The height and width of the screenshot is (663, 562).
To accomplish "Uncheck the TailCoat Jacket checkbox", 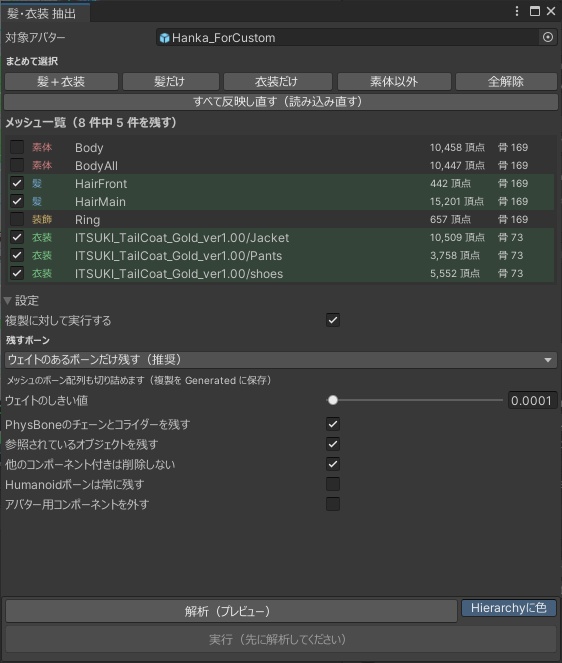I will click(x=17, y=237).
